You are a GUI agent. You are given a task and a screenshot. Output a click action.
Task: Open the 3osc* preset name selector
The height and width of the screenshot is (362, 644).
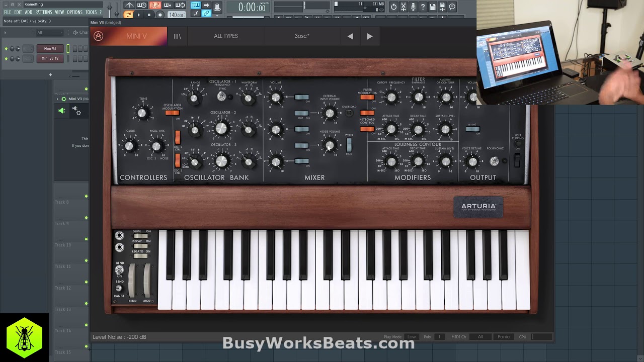pos(302,36)
